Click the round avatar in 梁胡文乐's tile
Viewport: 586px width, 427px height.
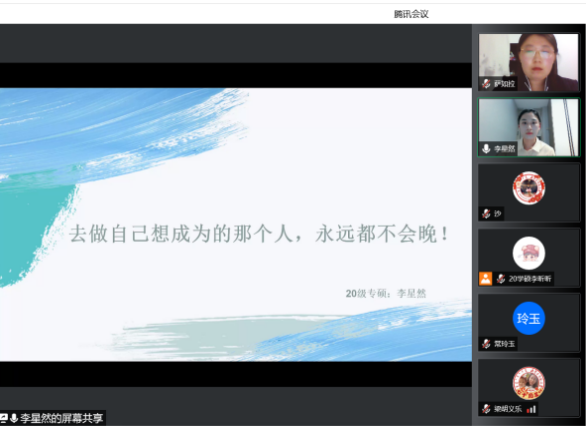pyautogui.click(x=528, y=383)
